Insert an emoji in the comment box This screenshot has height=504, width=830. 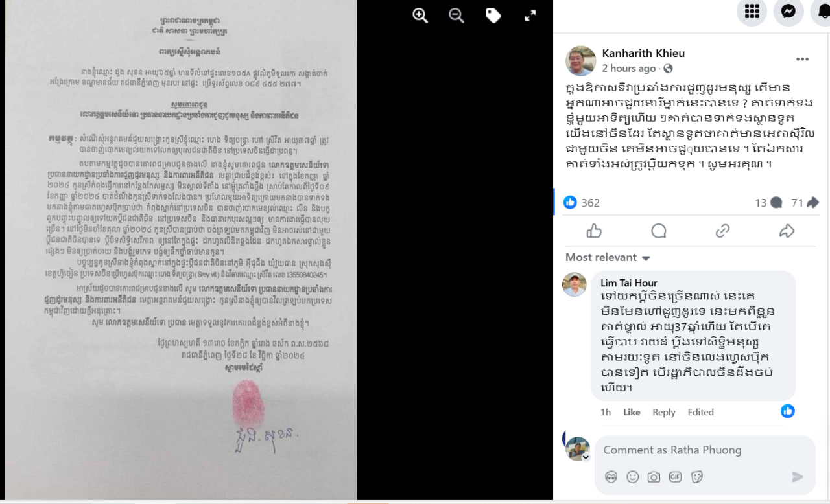pos(633,477)
